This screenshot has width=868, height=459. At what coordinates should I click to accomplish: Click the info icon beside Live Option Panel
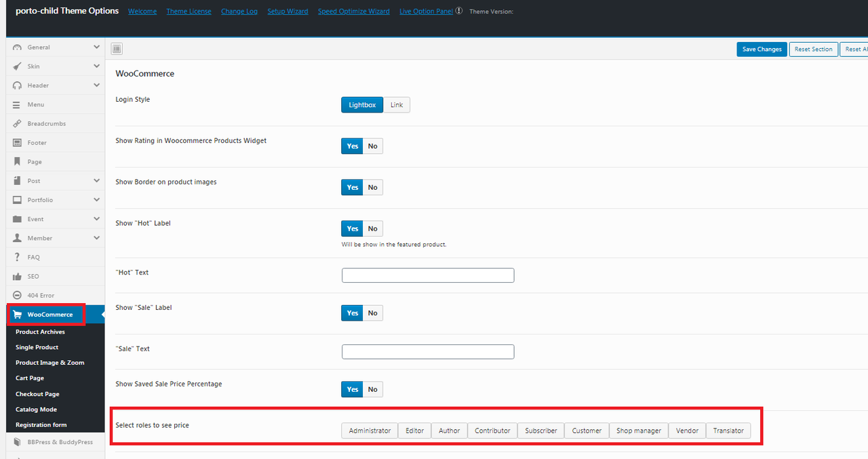pyautogui.click(x=459, y=11)
